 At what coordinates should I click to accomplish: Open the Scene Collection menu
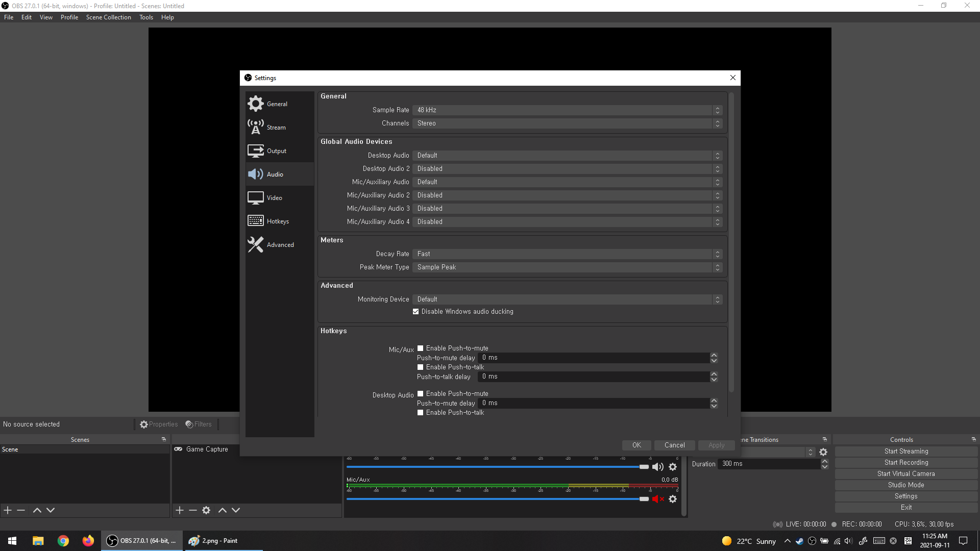click(x=108, y=17)
